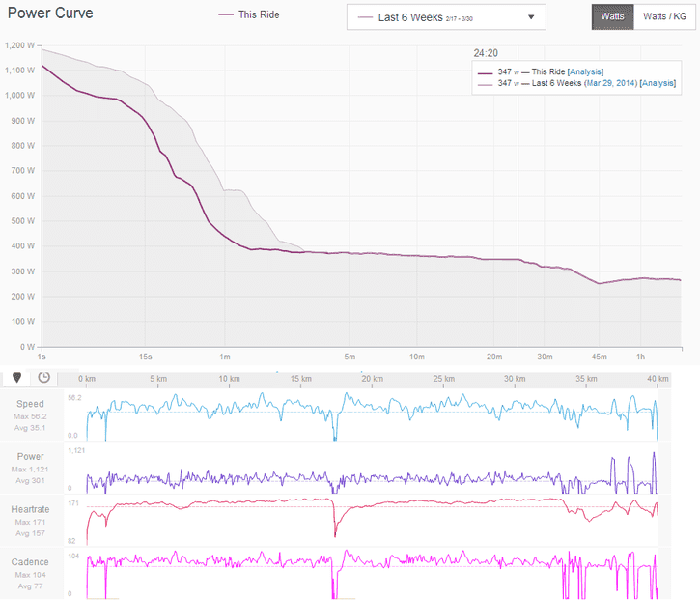Click the Power stream label

tap(30, 456)
